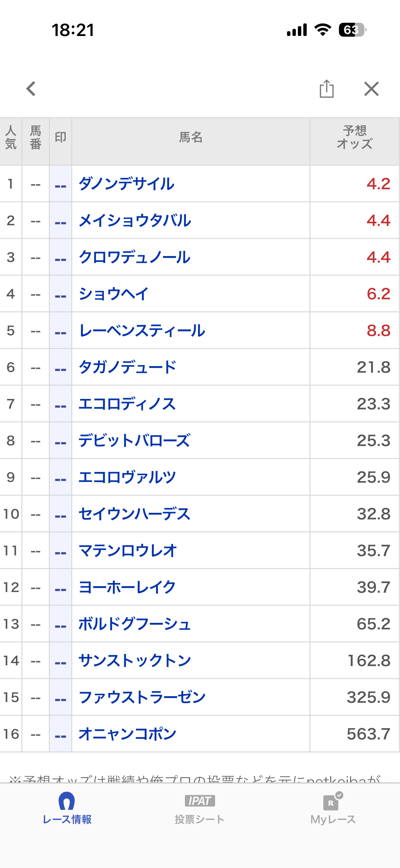The image size is (400, 868).
Task: Open mark selector for タガノデュード
Action: coord(60,369)
